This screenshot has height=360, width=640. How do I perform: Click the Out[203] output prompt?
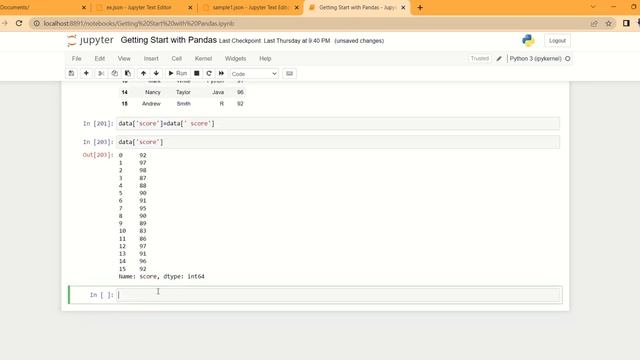point(98,155)
